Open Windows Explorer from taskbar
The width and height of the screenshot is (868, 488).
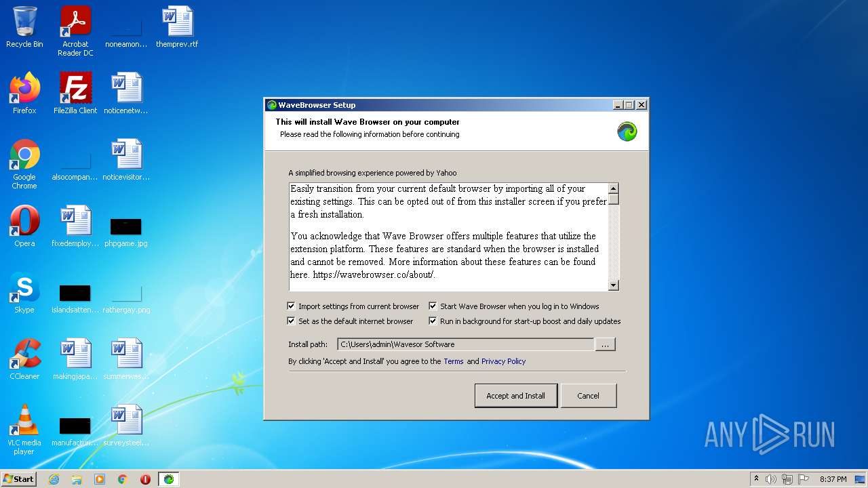pyautogui.click(x=77, y=479)
